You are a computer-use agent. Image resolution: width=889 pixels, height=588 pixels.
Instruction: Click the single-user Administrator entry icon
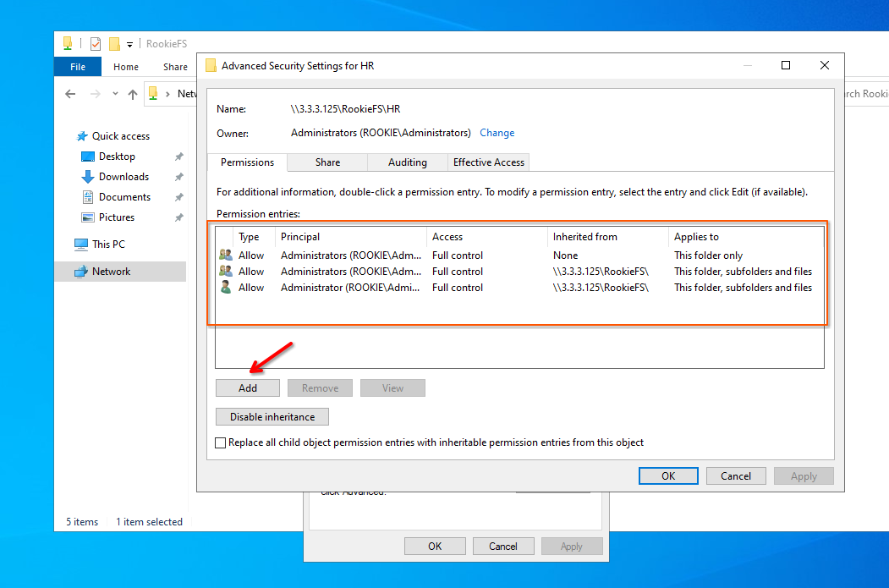pos(226,288)
